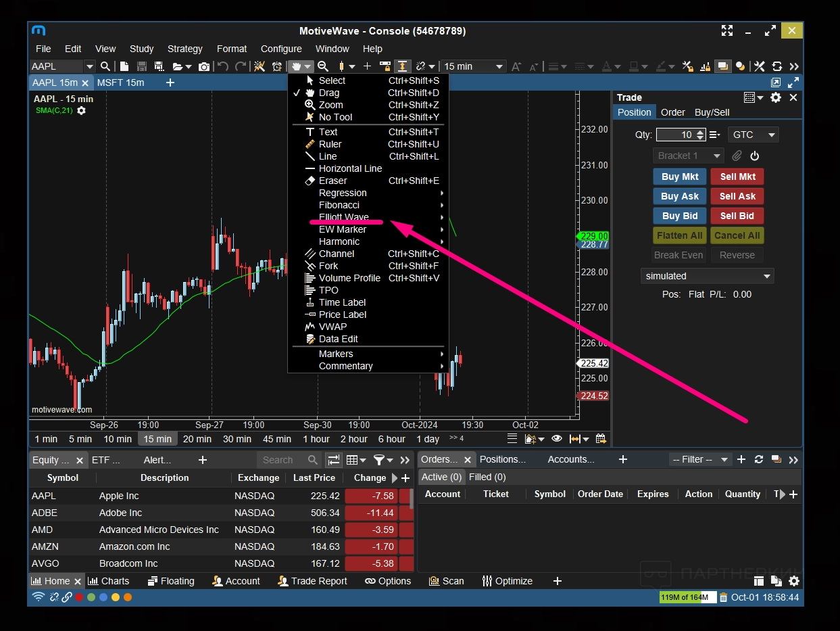
Task: Click the Qty stepper arrows
Action: [x=700, y=135]
